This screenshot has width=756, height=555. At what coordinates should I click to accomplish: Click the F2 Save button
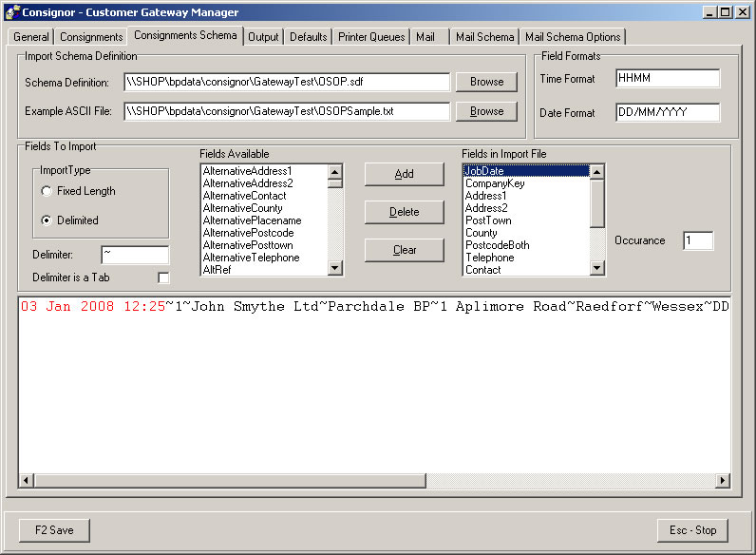(x=54, y=530)
